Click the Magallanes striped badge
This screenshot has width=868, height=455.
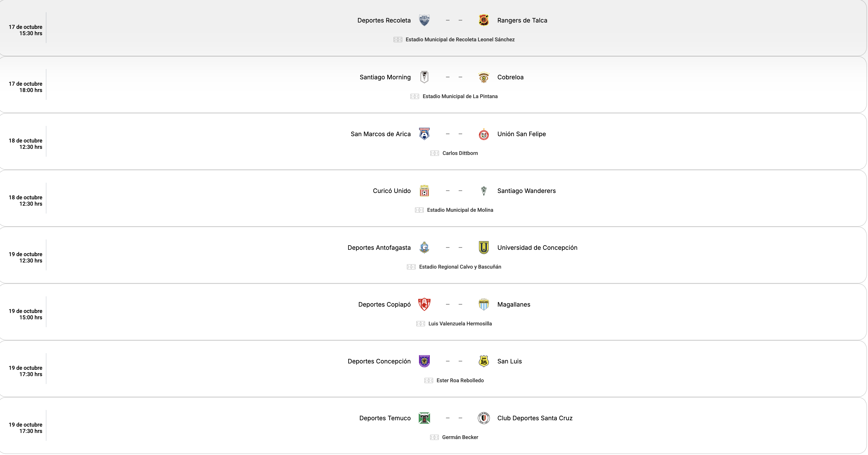click(x=484, y=304)
